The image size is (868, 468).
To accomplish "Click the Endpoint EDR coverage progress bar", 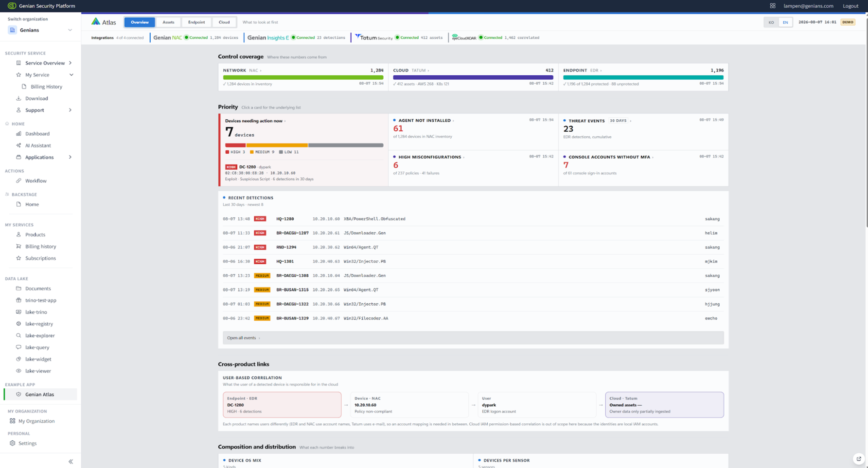I will coord(643,77).
